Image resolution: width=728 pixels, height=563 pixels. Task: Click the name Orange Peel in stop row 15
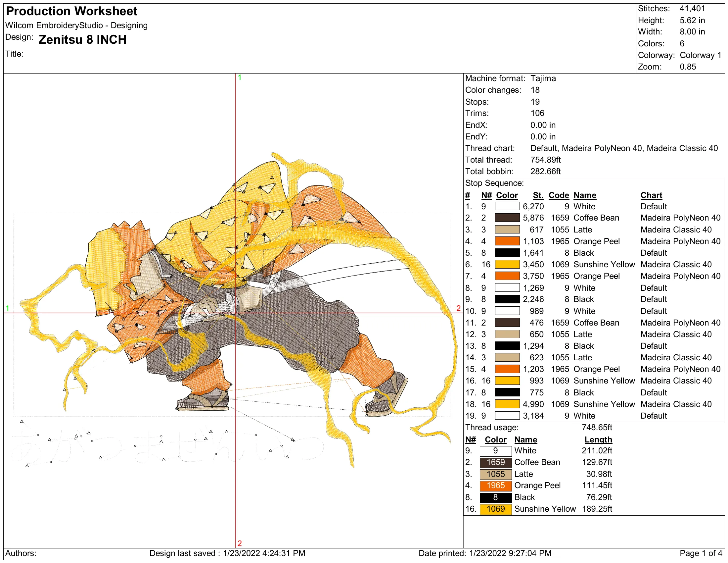pos(596,369)
